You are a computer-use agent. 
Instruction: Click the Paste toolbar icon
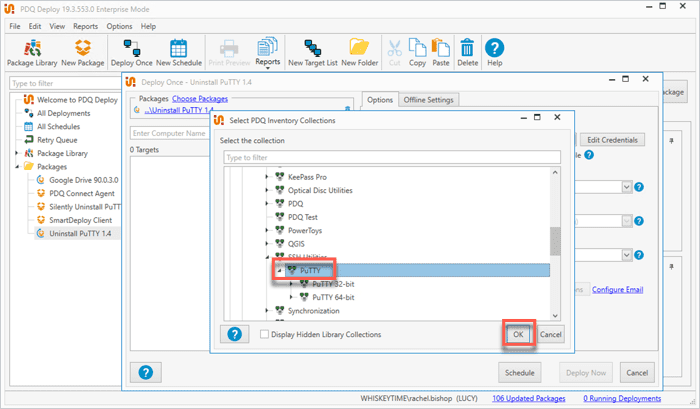tap(441, 53)
